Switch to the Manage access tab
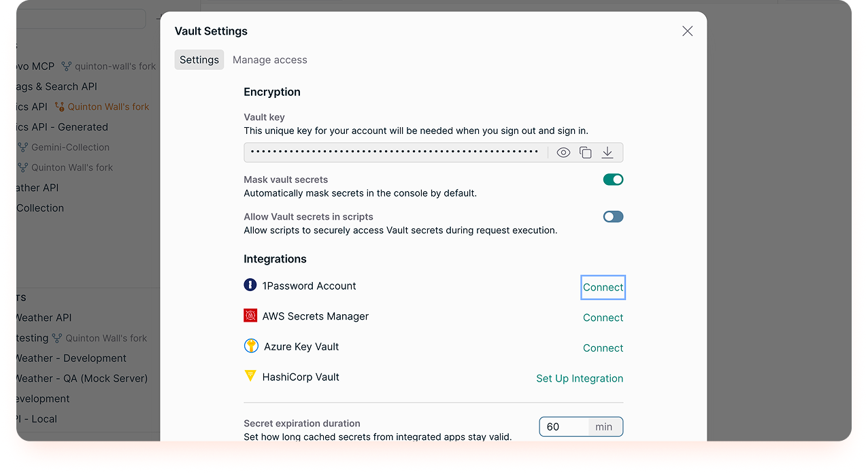This screenshot has width=868, height=474. pos(269,60)
